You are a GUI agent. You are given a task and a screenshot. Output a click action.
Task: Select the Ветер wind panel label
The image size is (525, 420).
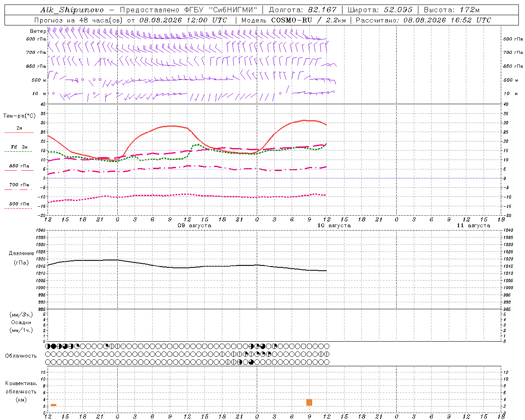pos(38,31)
